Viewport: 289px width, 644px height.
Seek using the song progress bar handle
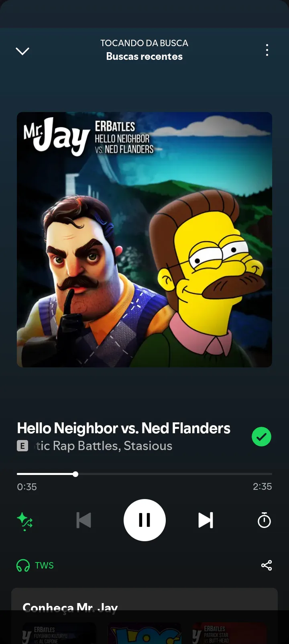tap(75, 474)
